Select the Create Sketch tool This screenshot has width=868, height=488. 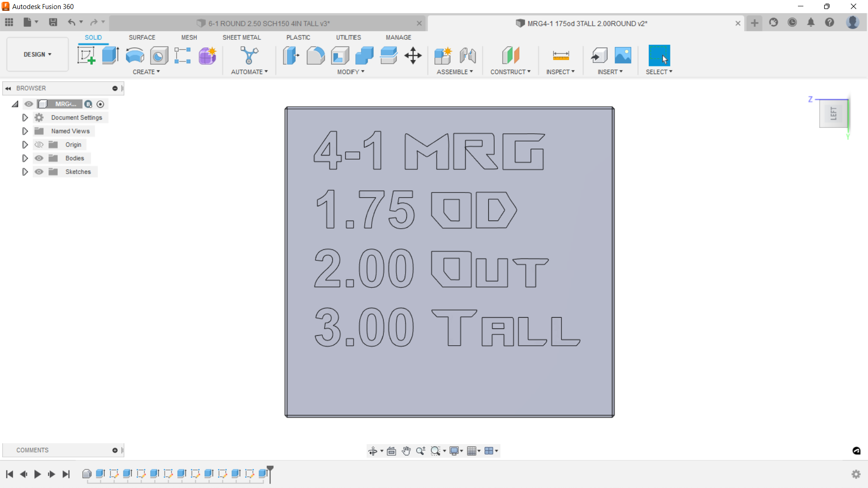point(86,56)
